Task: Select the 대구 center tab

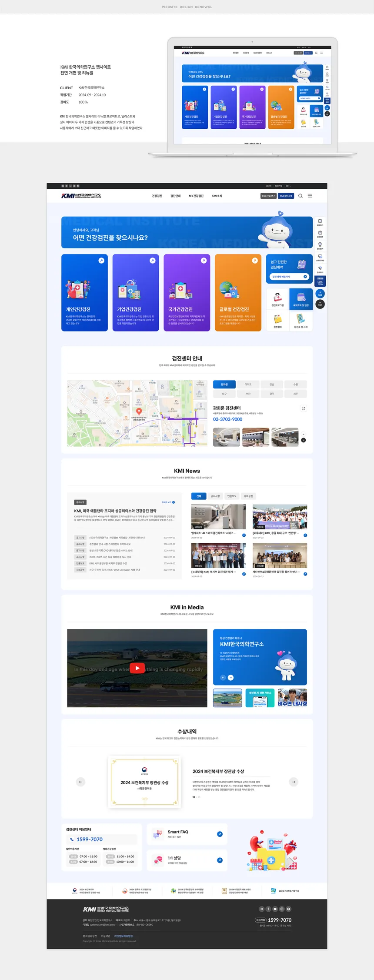Action: 224,394
